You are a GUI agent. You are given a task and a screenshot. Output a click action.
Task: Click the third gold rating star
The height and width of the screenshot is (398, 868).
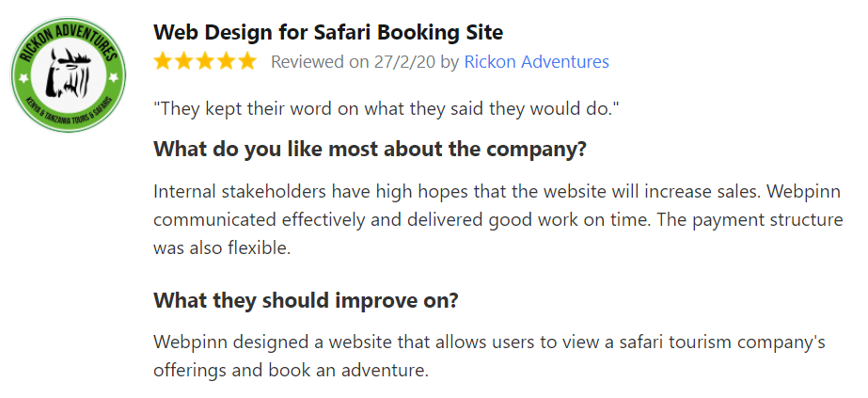205,61
